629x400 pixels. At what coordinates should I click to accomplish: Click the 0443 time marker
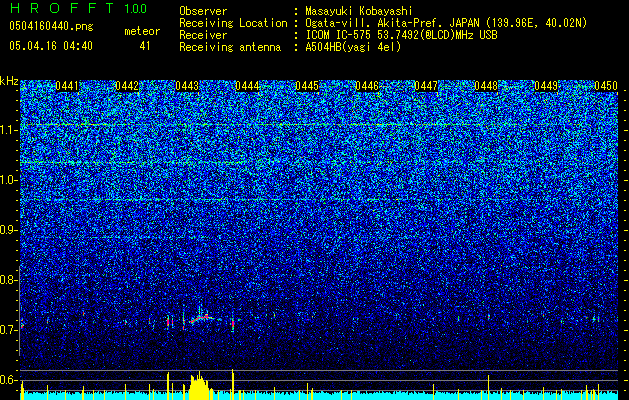pos(187,86)
